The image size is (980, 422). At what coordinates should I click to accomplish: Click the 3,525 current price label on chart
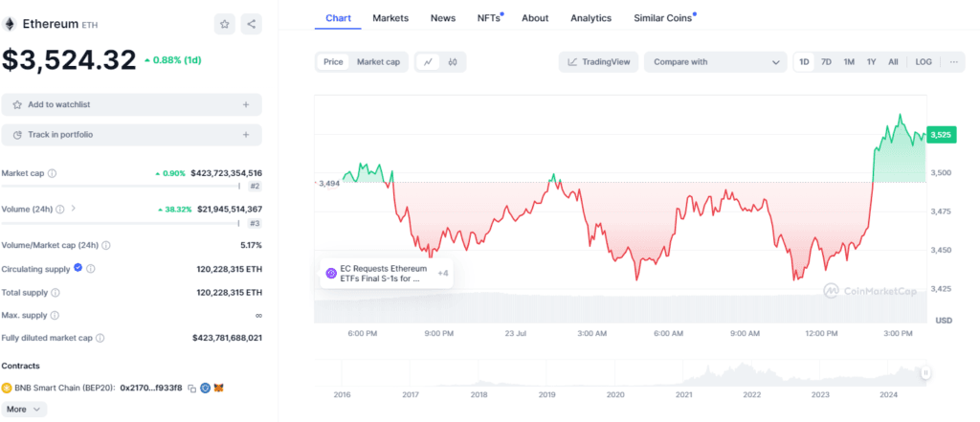tap(941, 134)
